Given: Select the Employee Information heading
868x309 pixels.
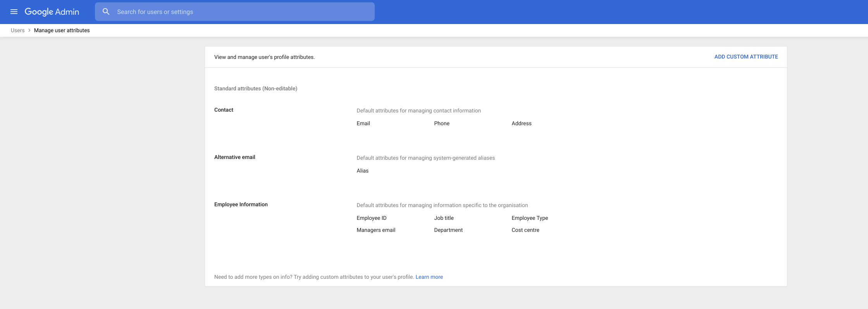Looking at the screenshot, I should 241,204.
